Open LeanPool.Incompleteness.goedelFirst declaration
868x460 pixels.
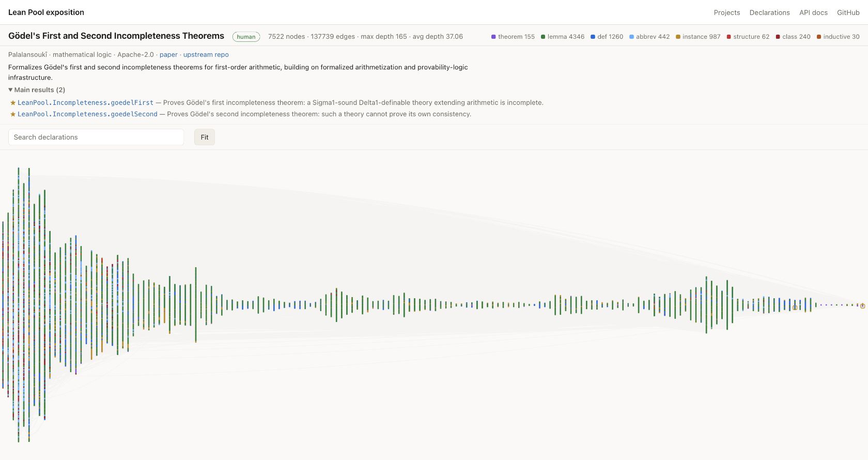point(85,103)
